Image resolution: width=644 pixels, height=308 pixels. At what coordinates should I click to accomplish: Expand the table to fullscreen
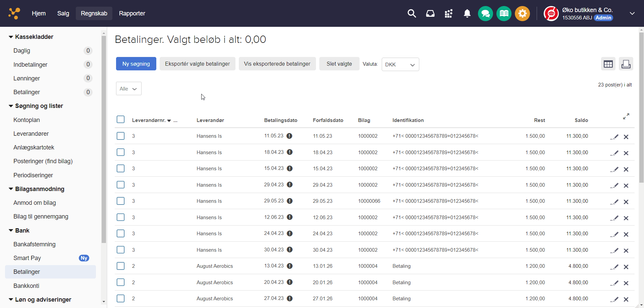(626, 116)
